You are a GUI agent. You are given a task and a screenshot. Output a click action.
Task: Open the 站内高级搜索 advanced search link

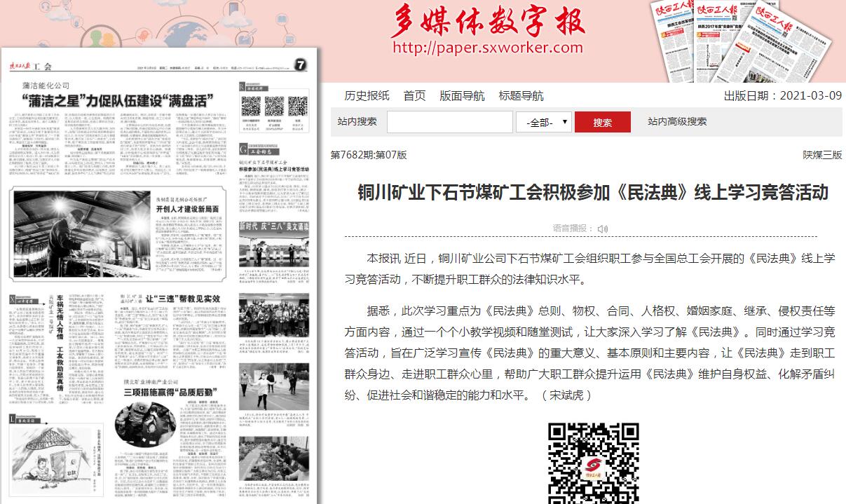[x=677, y=121]
